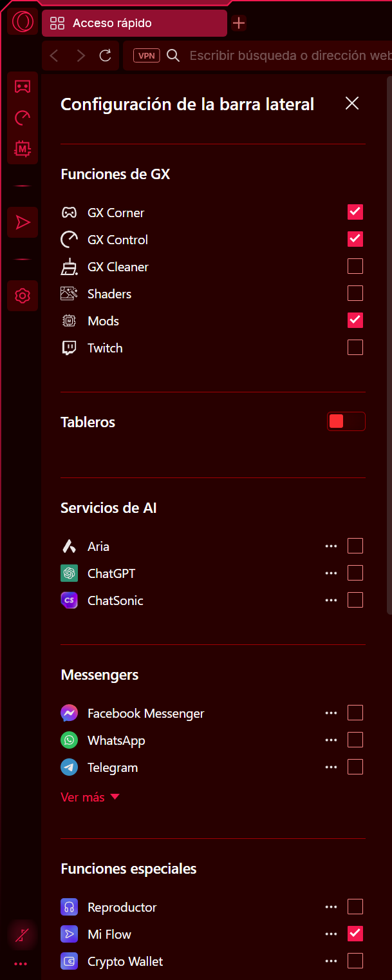Select the Acceso rápido tab
392x980 pixels.
pos(135,23)
